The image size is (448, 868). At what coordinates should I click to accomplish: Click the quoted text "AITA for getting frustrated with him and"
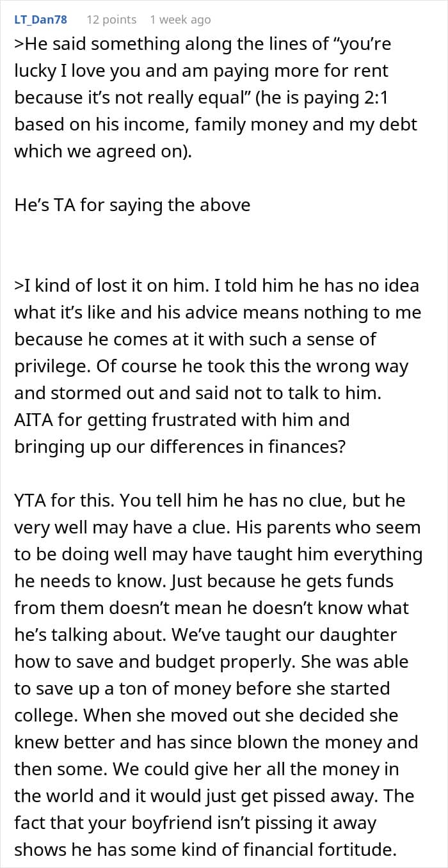coord(182,420)
